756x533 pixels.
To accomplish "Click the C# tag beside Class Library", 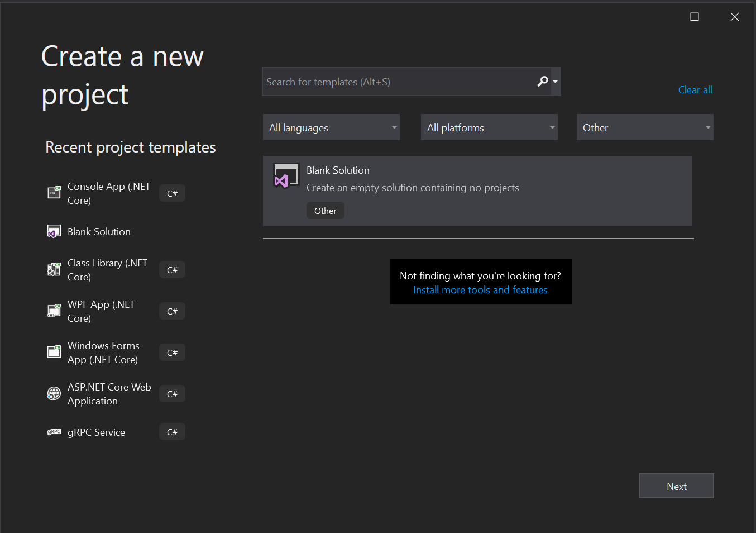I will pos(172,270).
